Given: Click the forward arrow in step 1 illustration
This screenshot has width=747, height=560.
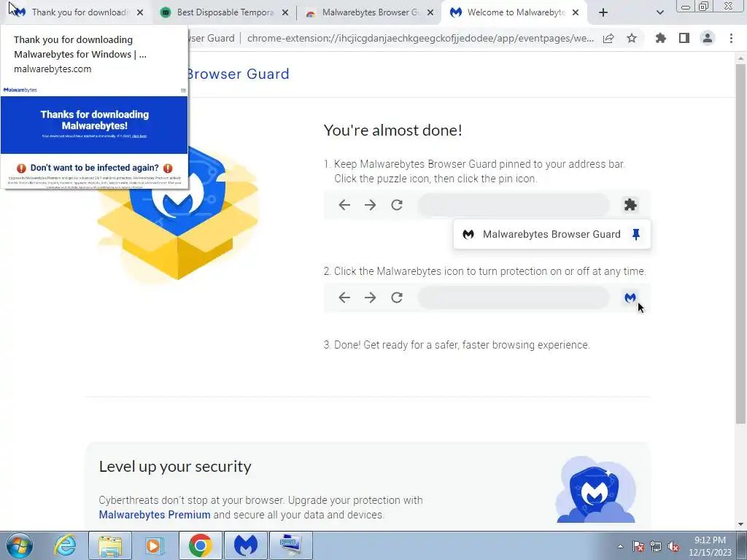Looking at the screenshot, I should [x=370, y=205].
